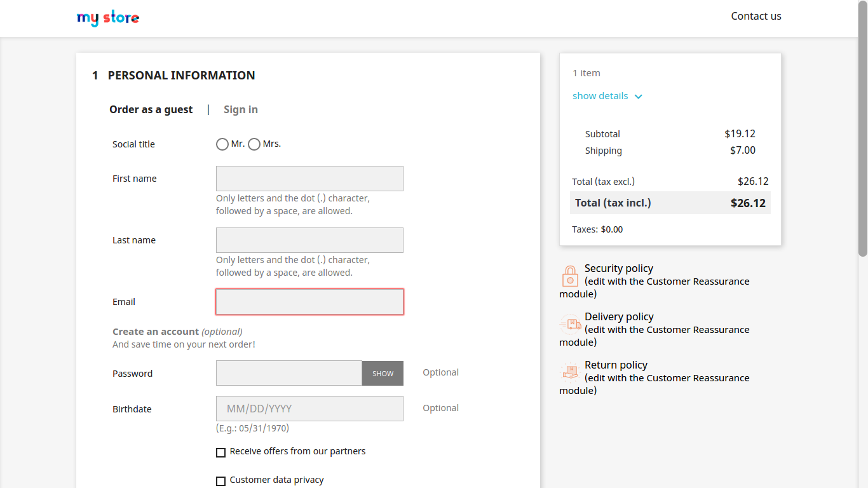Click the my store logo

point(108,18)
